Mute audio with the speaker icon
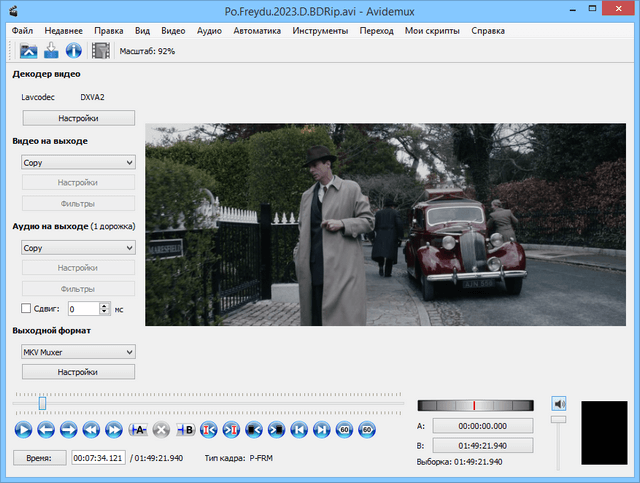 click(x=559, y=404)
